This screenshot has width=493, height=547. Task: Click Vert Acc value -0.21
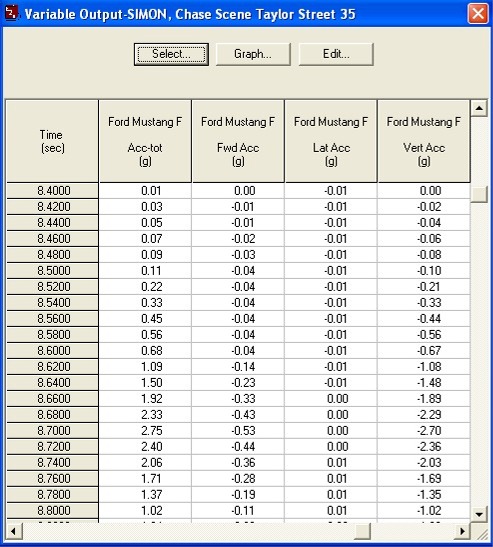[x=424, y=287]
